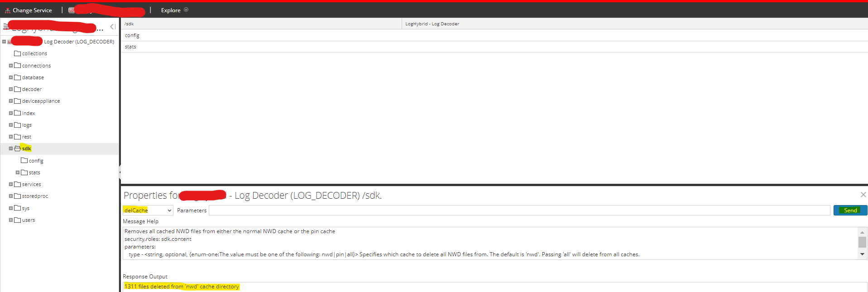Image resolution: width=868 pixels, height=292 pixels.
Task: Click the Response Output result text
Action: click(182, 287)
